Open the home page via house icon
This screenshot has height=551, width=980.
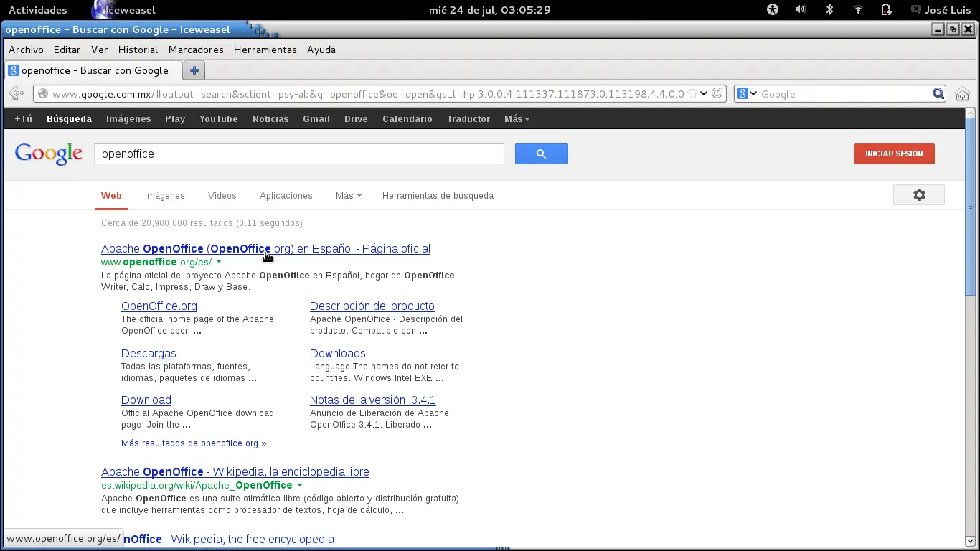point(962,94)
